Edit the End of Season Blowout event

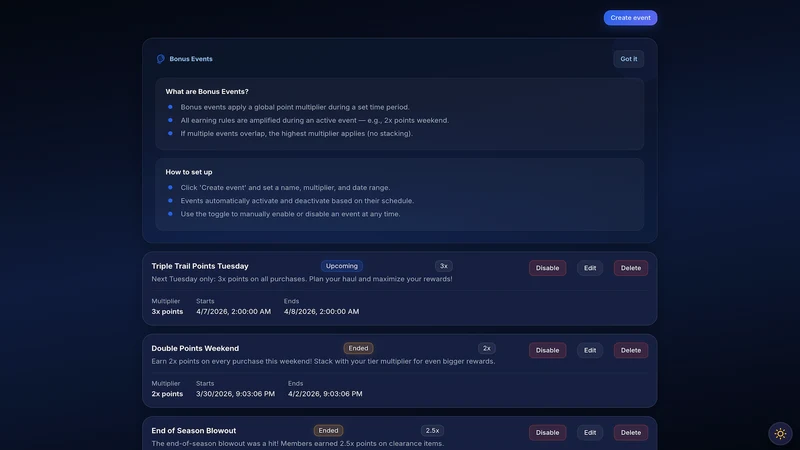point(590,433)
